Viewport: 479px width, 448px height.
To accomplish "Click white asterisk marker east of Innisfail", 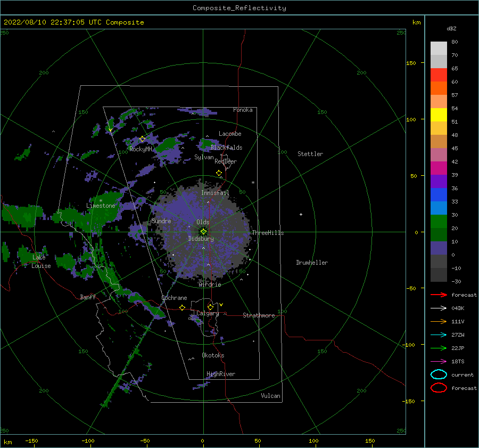I will [x=253, y=183].
